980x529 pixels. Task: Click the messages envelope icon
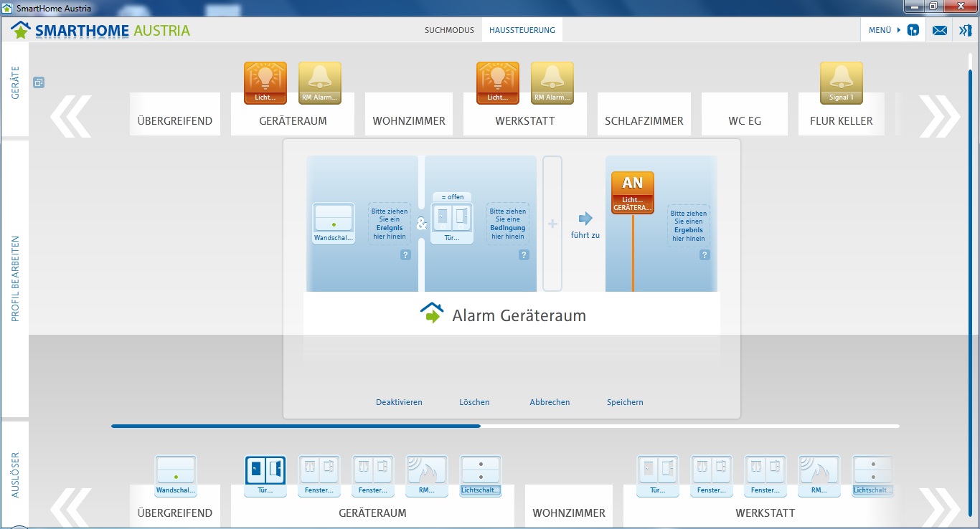click(940, 30)
